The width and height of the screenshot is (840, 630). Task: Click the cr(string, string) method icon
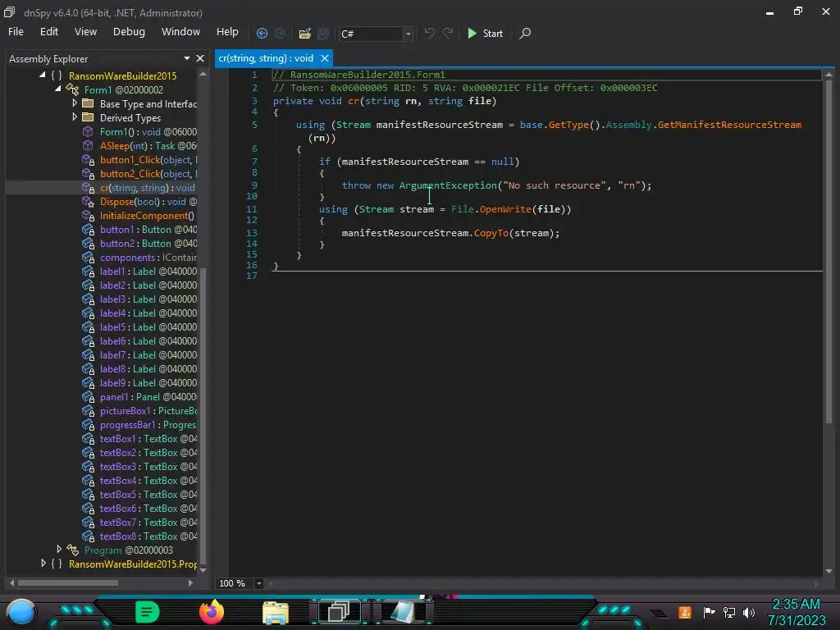(x=88, y=188)
